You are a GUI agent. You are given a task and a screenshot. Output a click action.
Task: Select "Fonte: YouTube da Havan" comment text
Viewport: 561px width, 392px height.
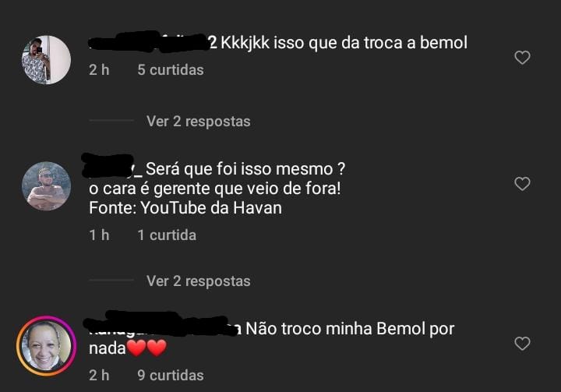pyautogui.click(x=185, y=208)
